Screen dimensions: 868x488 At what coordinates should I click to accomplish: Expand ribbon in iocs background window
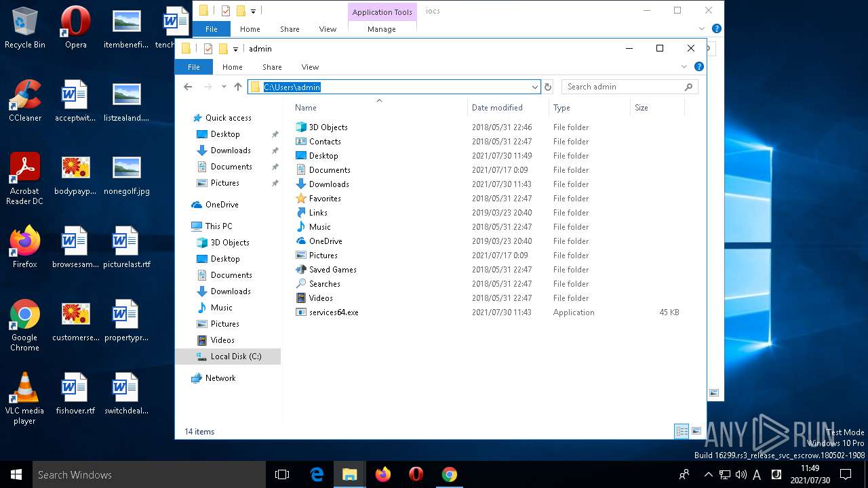(x=702, y=29)
